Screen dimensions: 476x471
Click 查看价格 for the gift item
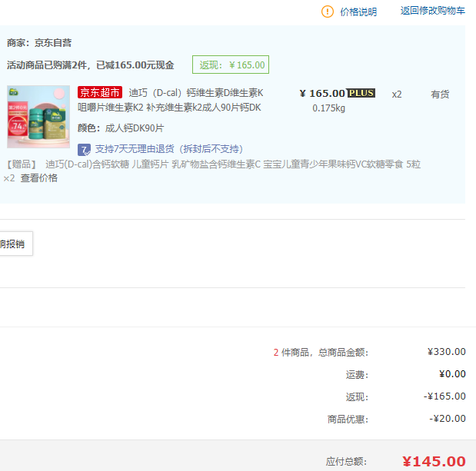click(x=39, y=178)
